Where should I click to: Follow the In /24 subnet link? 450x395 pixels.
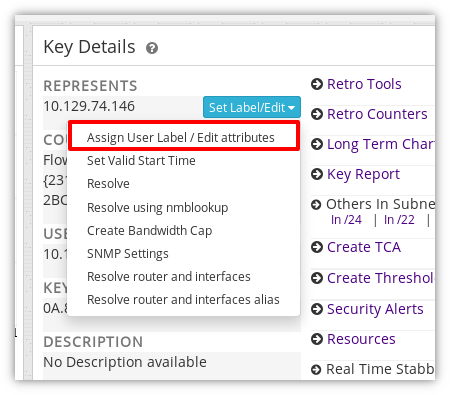click(x=346, y=220)
